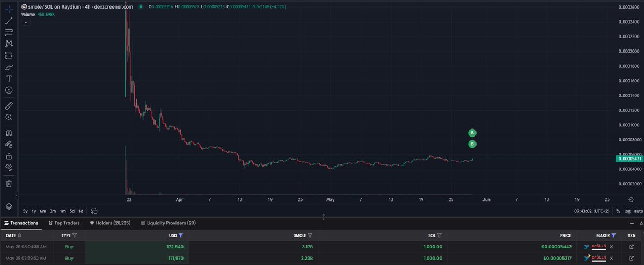644x265 pixels.
Task: Open the SOL column filter
Action: coord(440,235)
